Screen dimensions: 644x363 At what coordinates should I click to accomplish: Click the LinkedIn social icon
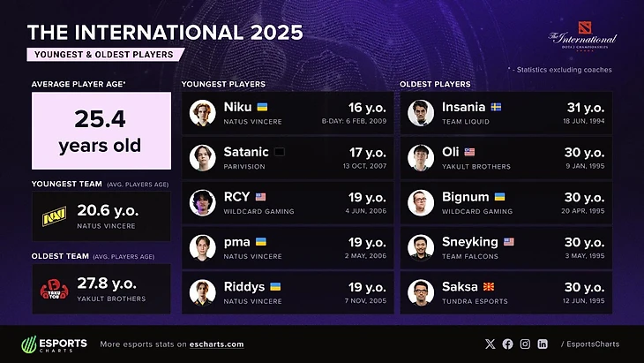(x=543, y=344)
